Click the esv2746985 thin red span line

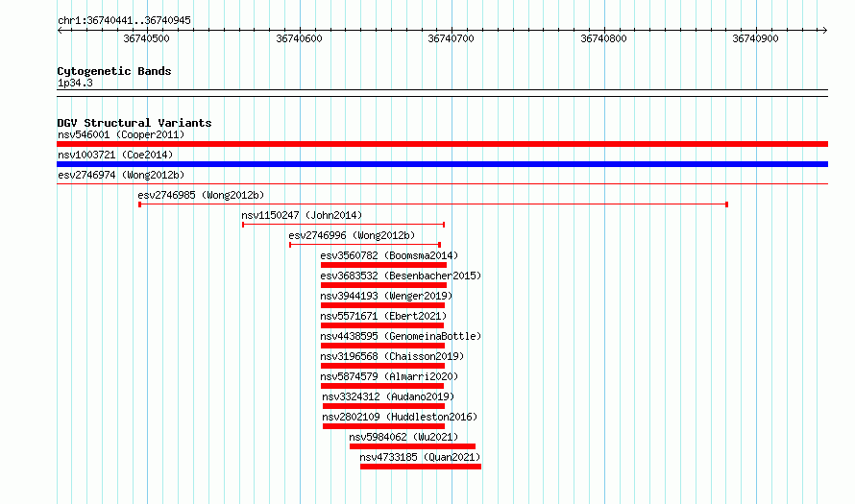point(433,204)
